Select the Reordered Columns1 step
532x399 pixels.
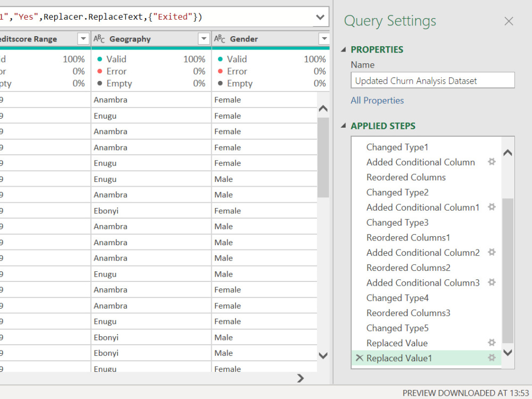(x=426, y=237)
